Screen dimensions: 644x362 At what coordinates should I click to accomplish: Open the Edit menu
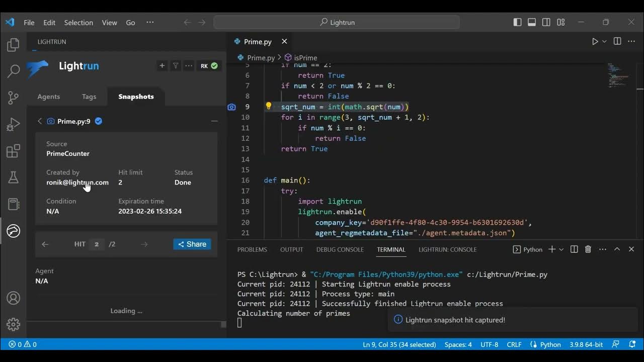click(49, 23)
